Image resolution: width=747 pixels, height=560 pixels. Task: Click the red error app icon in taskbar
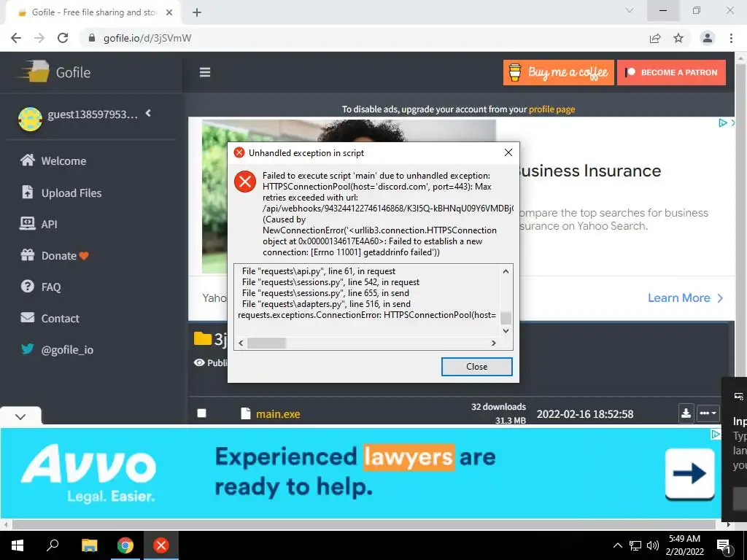pos(161,545)
